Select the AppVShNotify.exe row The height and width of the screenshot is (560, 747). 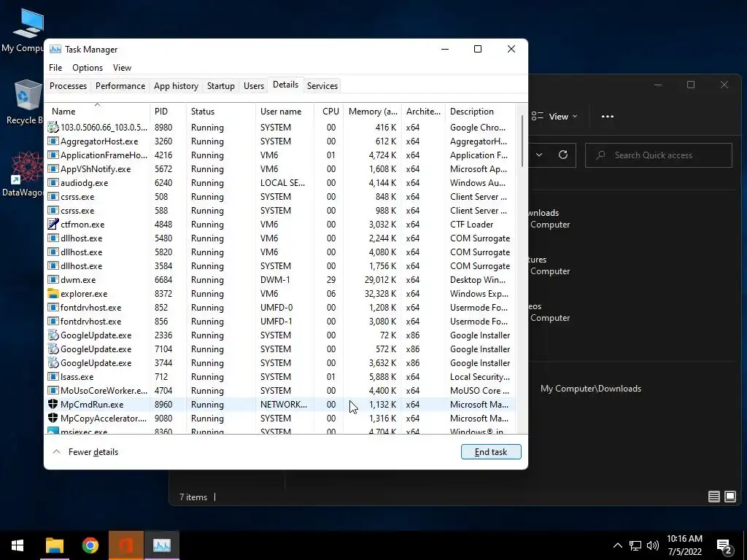point(280,169)
